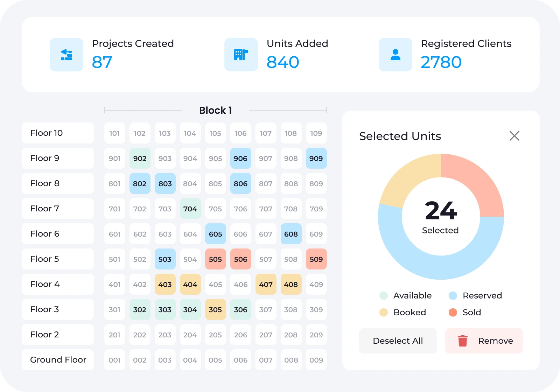
Task: Deselect reserved unit 806
Action: (x=240, y=184)
